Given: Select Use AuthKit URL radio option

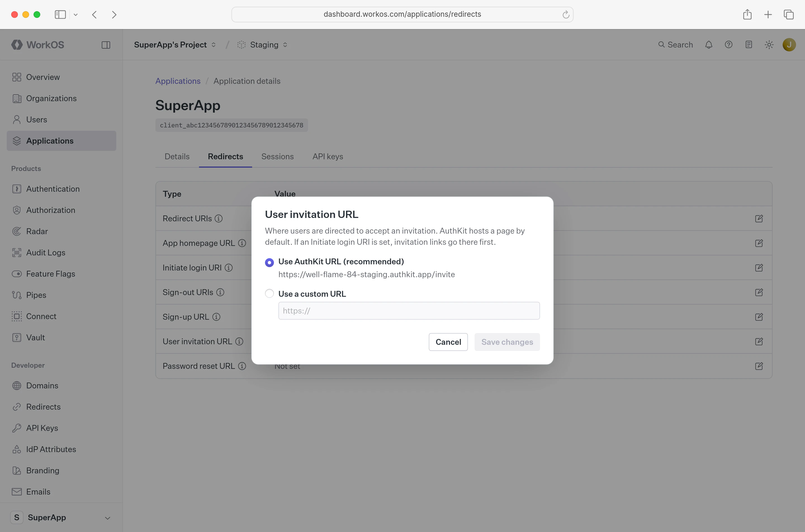Looking at the screenshot, I should click(x=269, y=262).
